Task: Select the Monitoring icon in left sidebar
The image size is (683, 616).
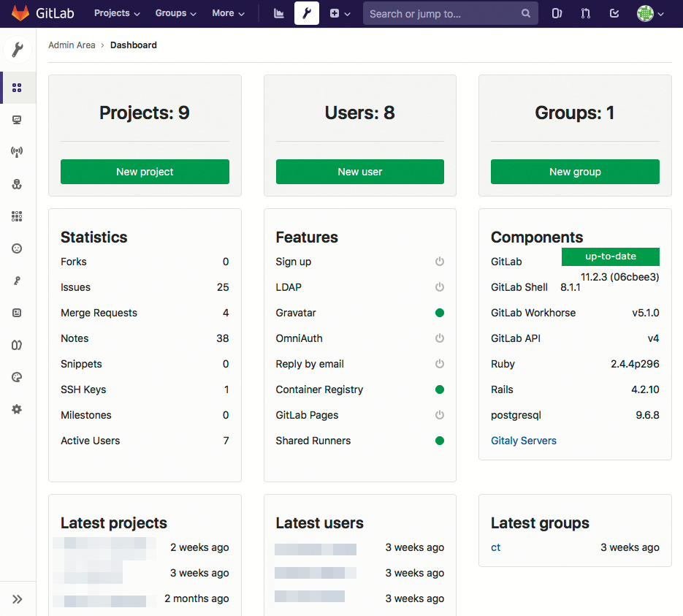Action: [17, 120]
